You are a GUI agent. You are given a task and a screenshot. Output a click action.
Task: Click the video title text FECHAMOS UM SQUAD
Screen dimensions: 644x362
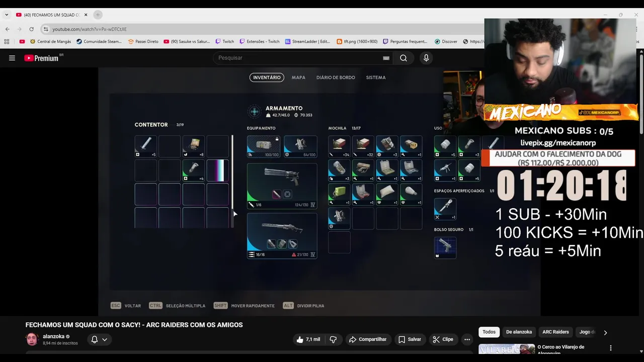coord(134,325)
